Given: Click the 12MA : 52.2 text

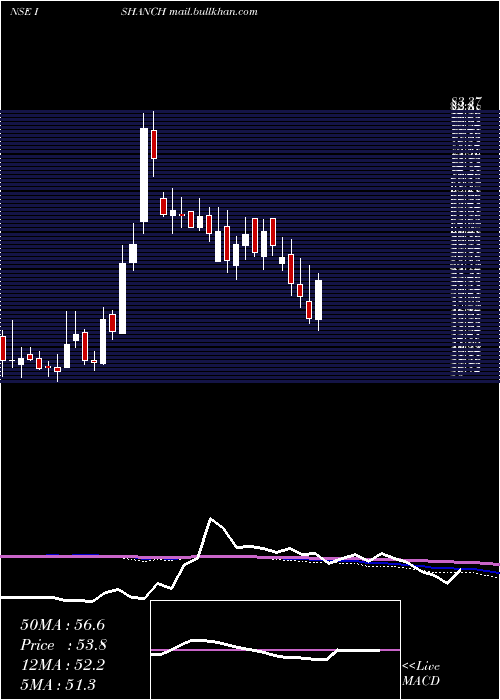Looking at the screenshot, I should point(62,665).
